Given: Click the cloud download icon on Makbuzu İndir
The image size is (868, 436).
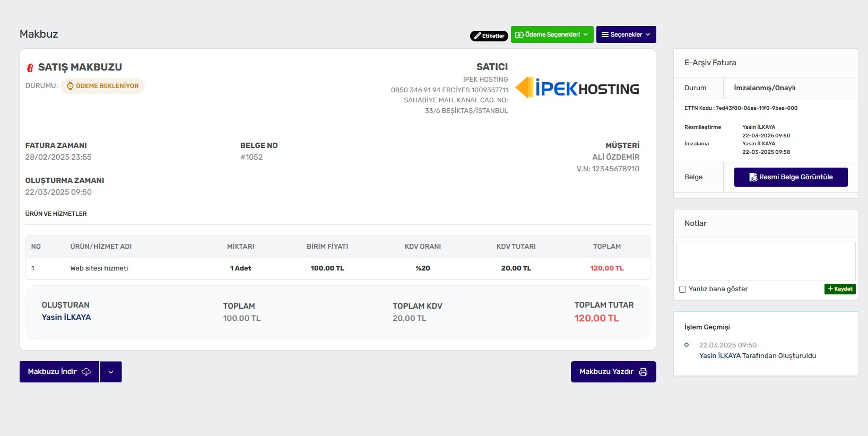Looking at the screenshot, I should (86, 372).
